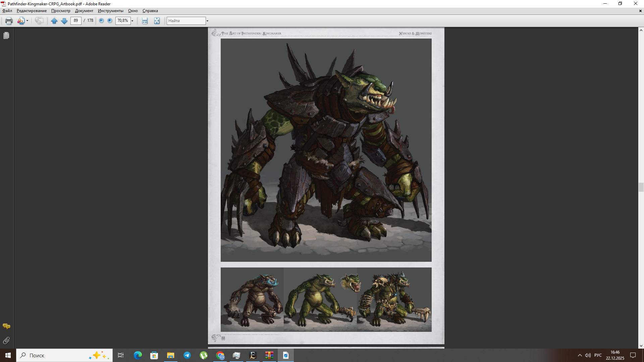Viewport: 644px width, 362px height.
Task: Go to previous page with up arrow
Action: click(54, 21)
